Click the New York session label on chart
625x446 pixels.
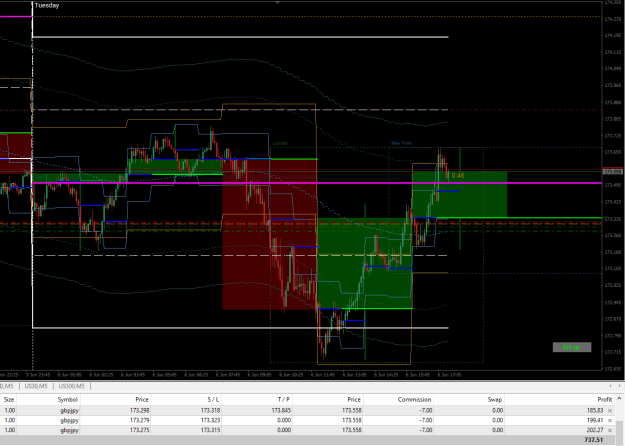(x=401, y=143)
